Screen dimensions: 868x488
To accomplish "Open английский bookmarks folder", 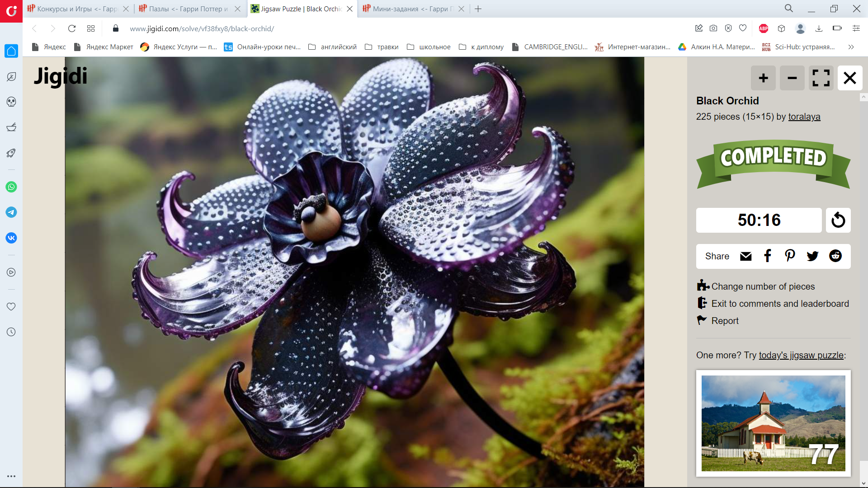I will click(x=332, y=47).
